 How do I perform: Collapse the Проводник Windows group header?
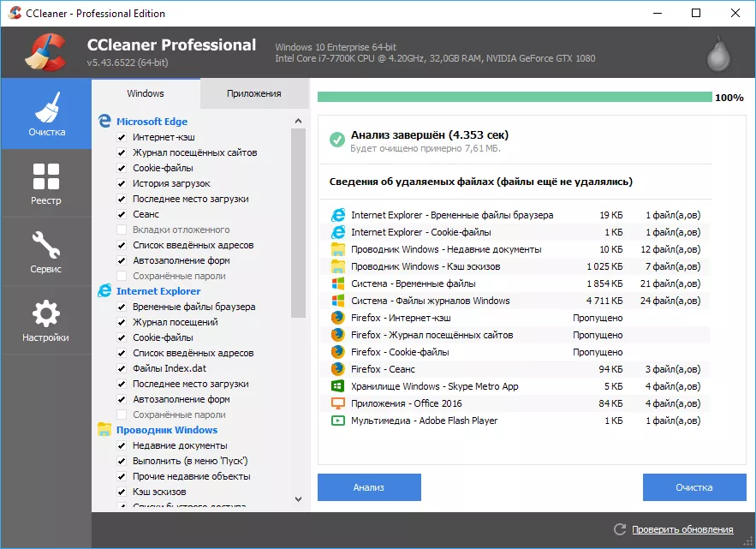pos(166,430)
